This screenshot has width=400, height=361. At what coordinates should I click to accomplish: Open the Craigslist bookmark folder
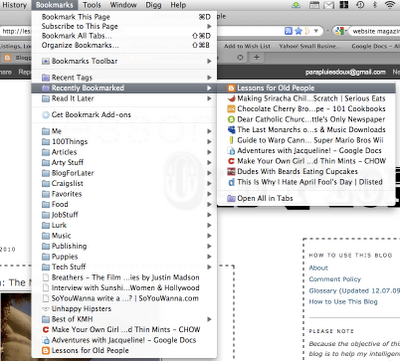point(124,183)
